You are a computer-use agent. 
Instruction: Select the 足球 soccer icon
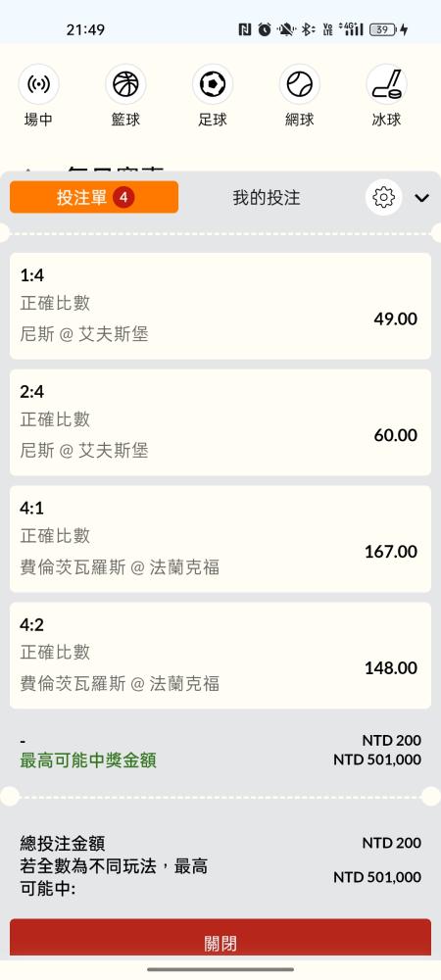coord(213,84)
